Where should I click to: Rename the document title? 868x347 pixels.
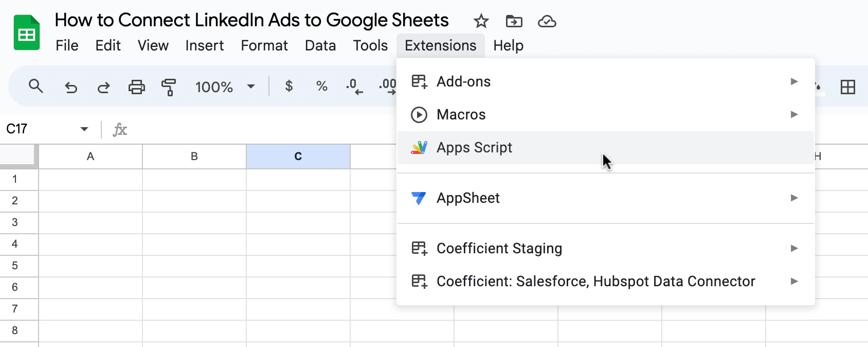(x=252, y=20)
